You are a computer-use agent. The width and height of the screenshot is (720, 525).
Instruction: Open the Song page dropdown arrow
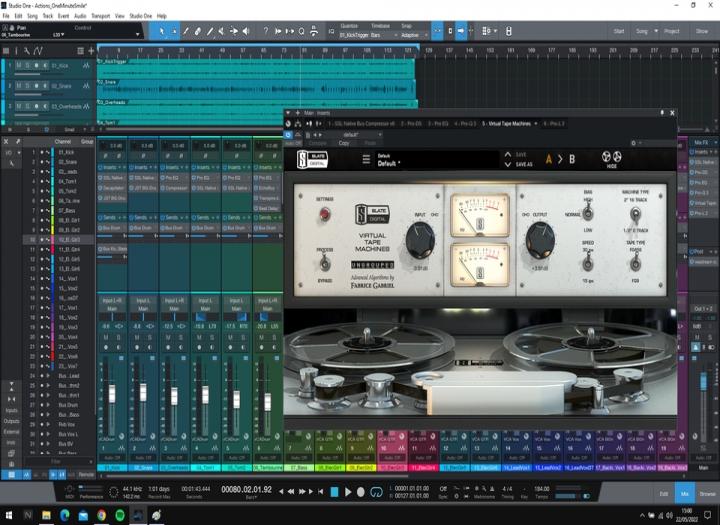tap(655, 31)
